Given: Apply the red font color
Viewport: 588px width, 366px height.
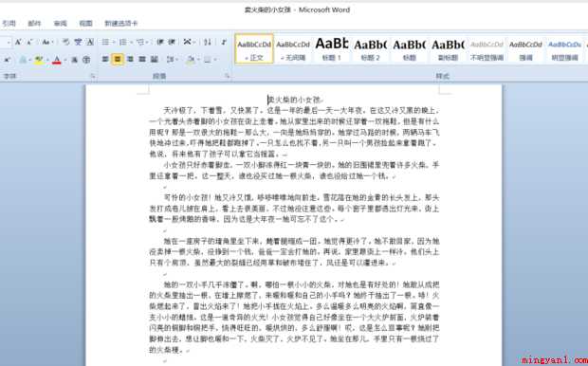Looking at the screenshot, I should click(x=57, y=59).
